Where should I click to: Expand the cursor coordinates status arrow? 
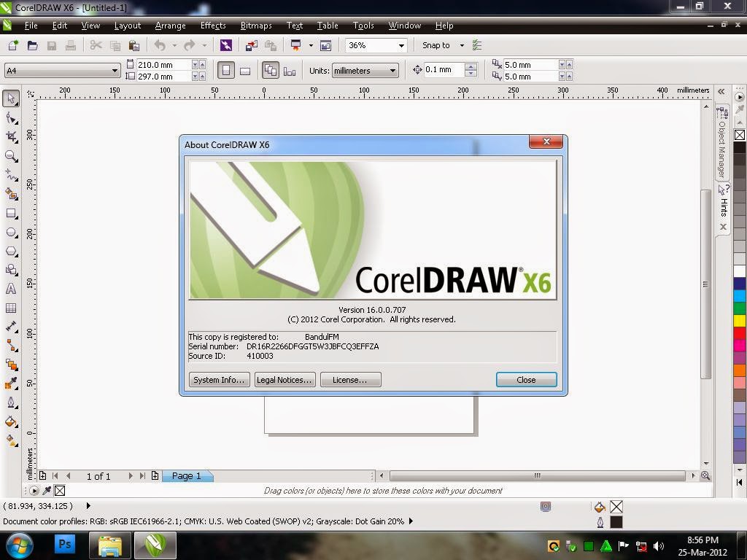coord(88,506)
